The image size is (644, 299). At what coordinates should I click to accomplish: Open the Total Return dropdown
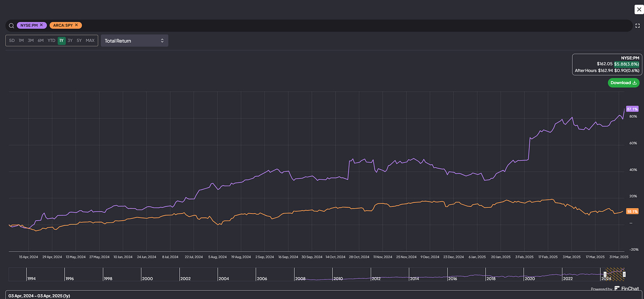click(x=134, y=41)
